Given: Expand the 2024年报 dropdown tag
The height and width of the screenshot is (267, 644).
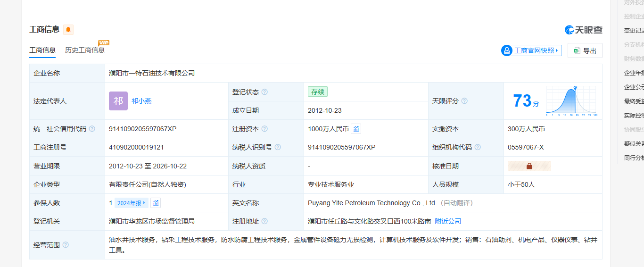Looking at the screenshot, I should 131,203.
